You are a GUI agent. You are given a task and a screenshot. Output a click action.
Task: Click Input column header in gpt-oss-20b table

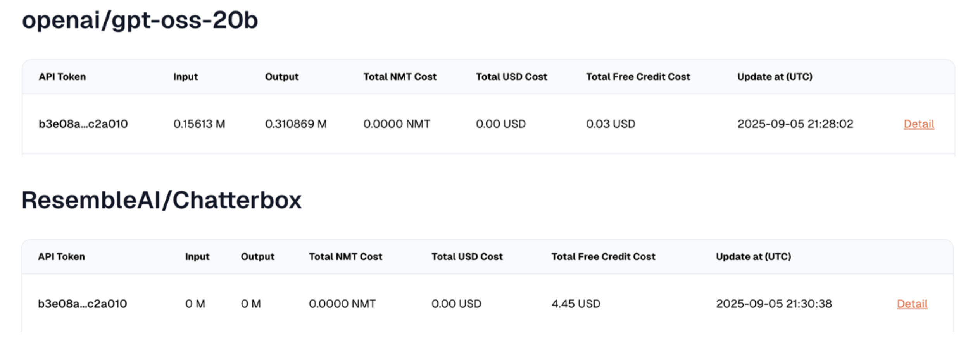click(x=186, y=77)
